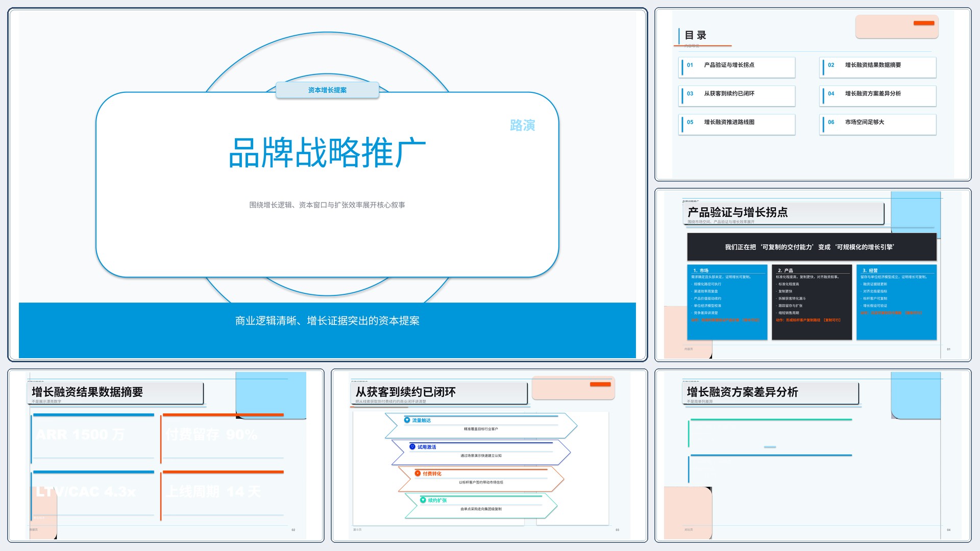Click the 试用激活 funnel step label
Viewport: 980px width, 551px height.
click(427, 447)
